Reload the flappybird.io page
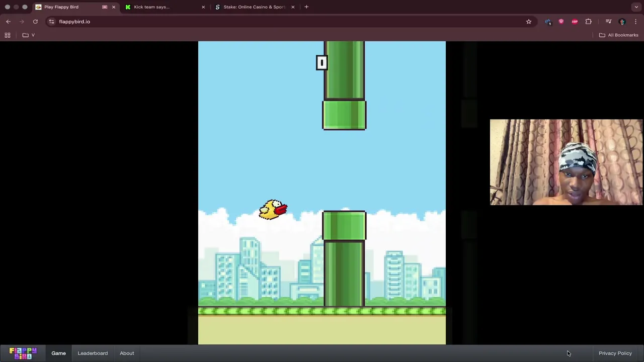 click(x=35, y=22)
